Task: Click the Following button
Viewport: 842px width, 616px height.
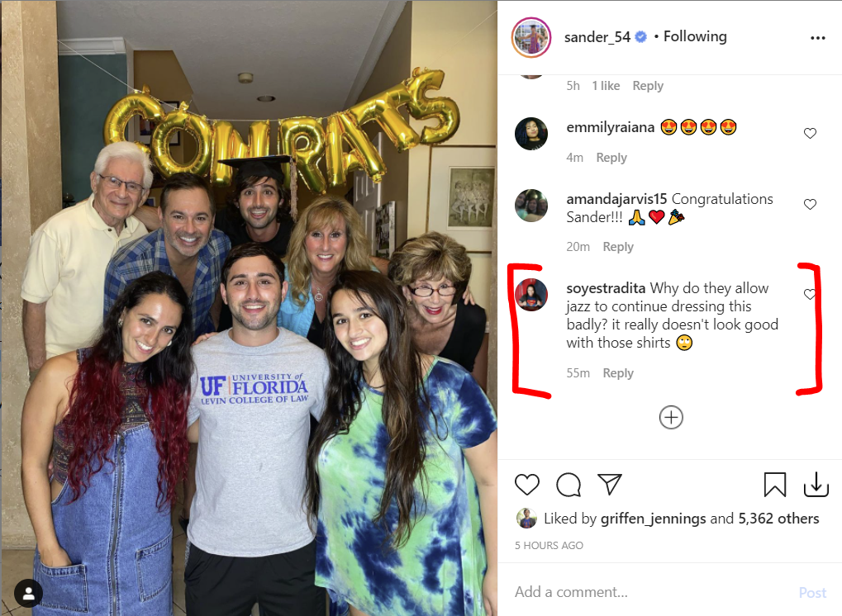Action: (x=695, y=36)
